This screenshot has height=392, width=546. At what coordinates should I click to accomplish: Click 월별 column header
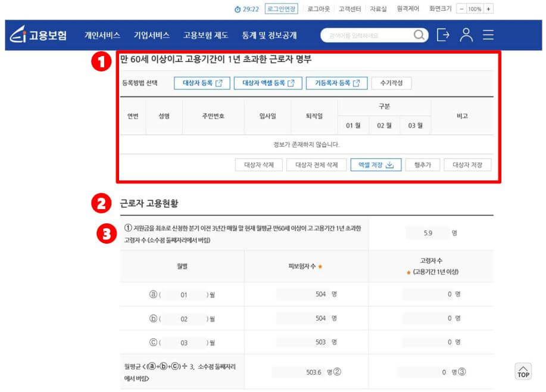[182, 266]
